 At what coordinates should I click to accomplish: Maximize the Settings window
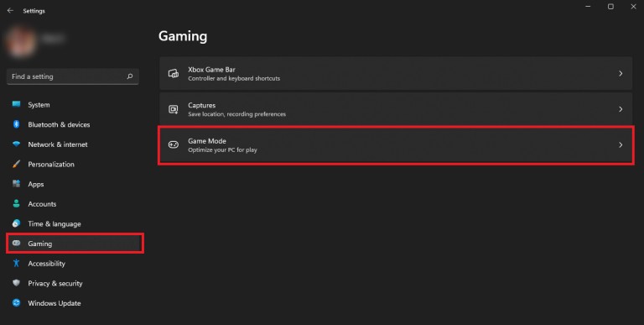point(610,7)
